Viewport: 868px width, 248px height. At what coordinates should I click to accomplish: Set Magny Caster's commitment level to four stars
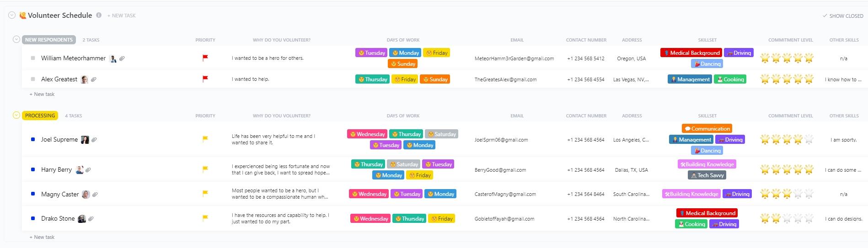coord(798,194)
